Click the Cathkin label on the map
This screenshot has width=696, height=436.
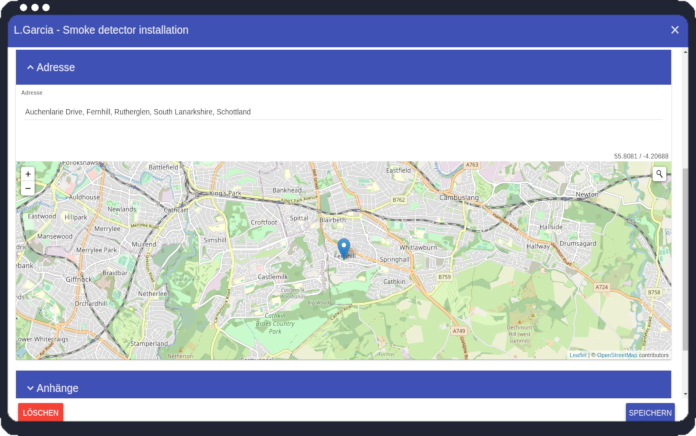[x=394, y=281]
